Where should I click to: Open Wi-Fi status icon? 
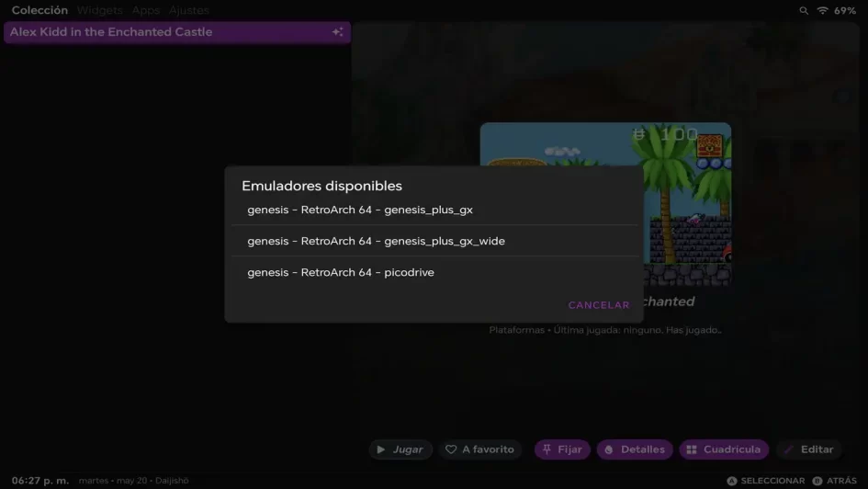(823, 10)
